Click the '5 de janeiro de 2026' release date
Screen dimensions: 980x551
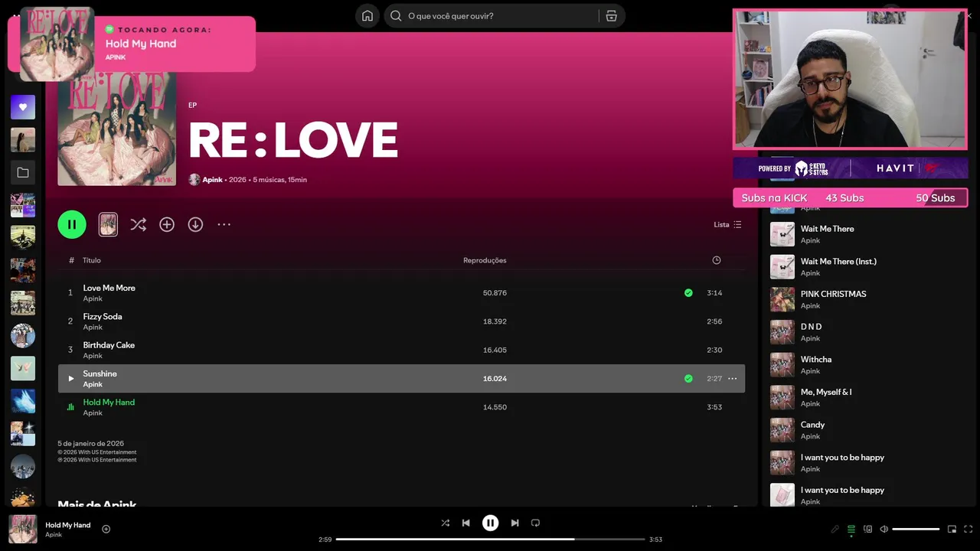tap(90, 443)
